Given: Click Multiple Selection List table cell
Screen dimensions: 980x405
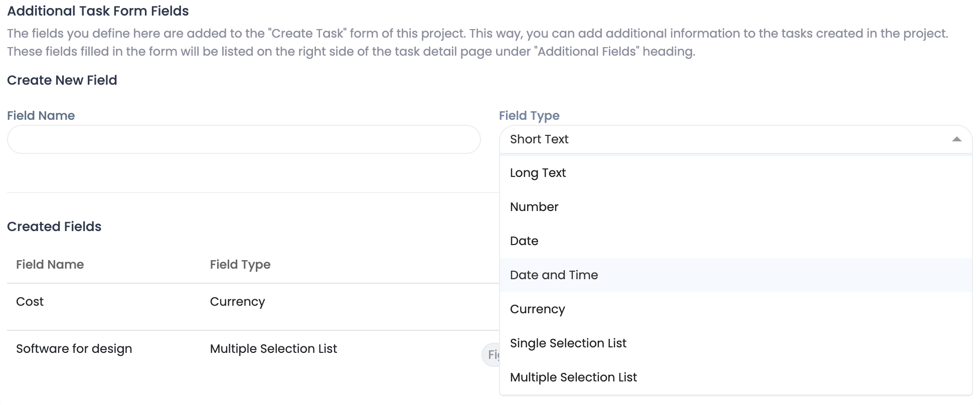Looking at the screenshot, I should coord(273,349).
